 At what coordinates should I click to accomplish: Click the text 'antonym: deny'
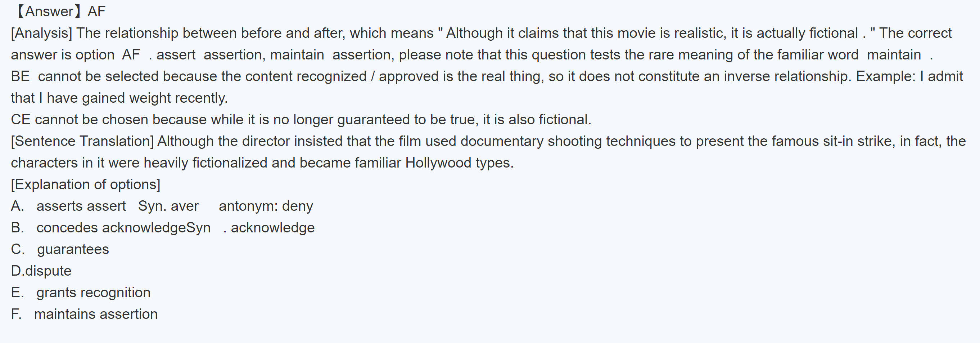click(266, 206)
